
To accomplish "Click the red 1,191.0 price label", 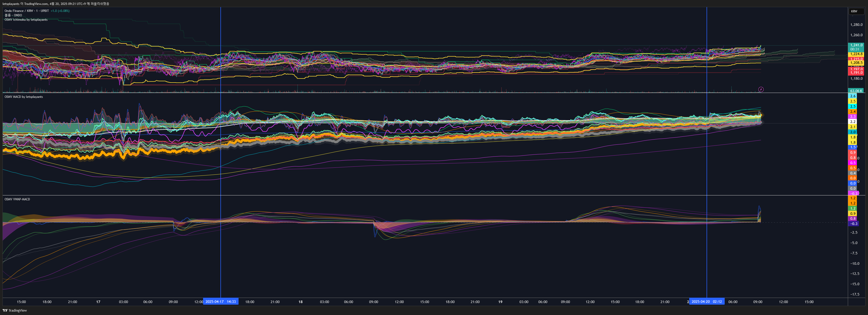I will tap(856, 72).
